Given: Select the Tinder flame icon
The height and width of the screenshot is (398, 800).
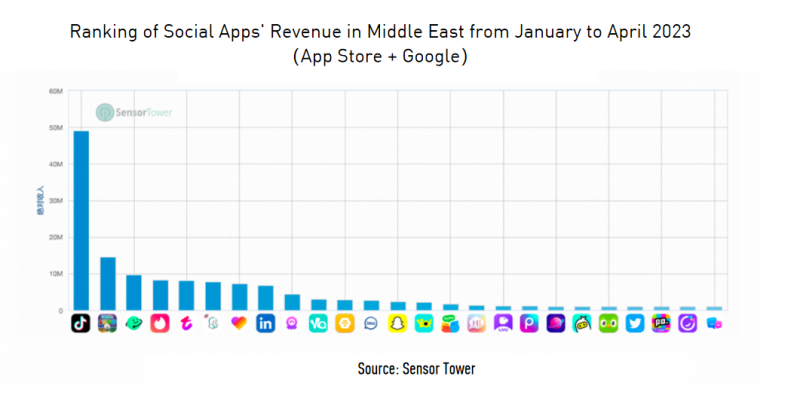Looking at the screenshot, I should point(160,323).
